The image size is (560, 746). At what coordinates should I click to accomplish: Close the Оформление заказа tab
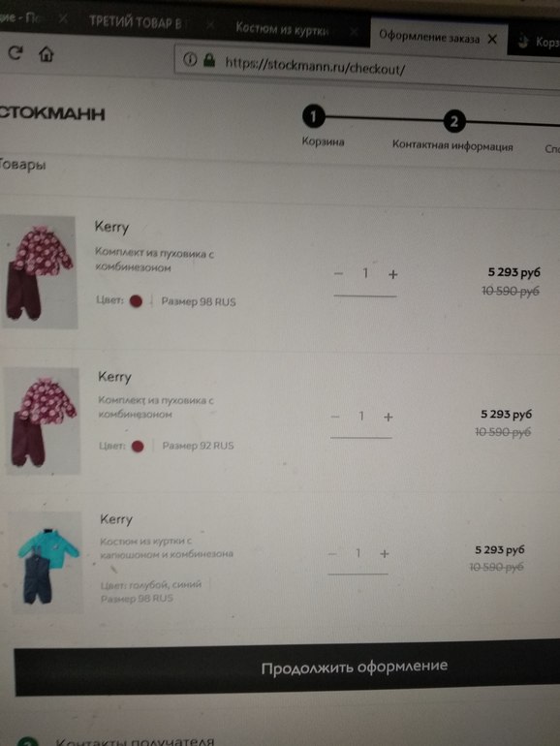[x=492, y=39]
